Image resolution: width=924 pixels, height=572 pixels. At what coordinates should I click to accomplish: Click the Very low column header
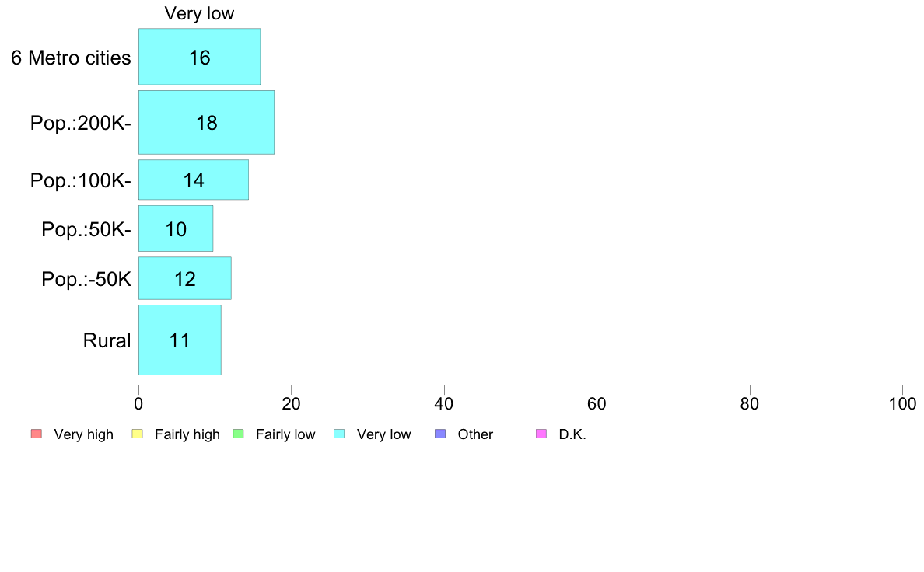199,13
